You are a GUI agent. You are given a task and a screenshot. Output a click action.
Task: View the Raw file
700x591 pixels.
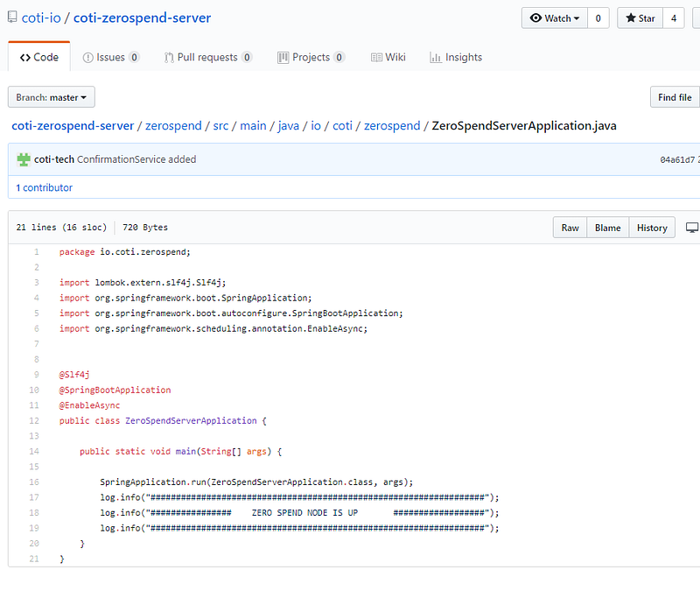[570, 228]
